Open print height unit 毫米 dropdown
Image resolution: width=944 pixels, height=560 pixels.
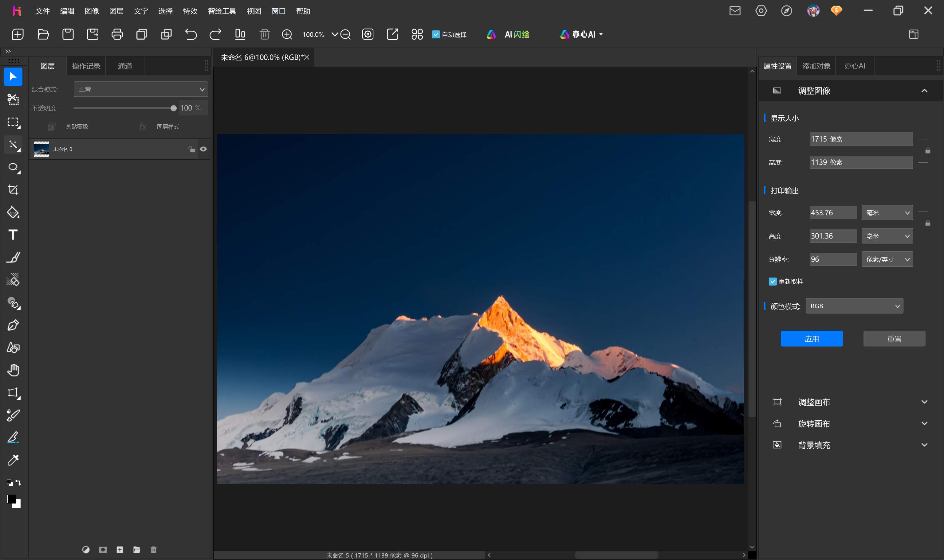(x=887, y=236)
